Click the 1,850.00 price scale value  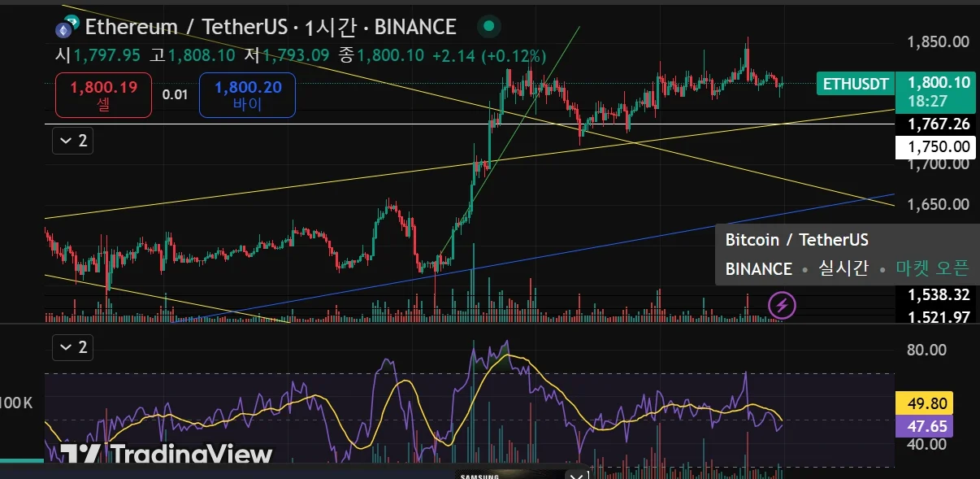point(939,41)
